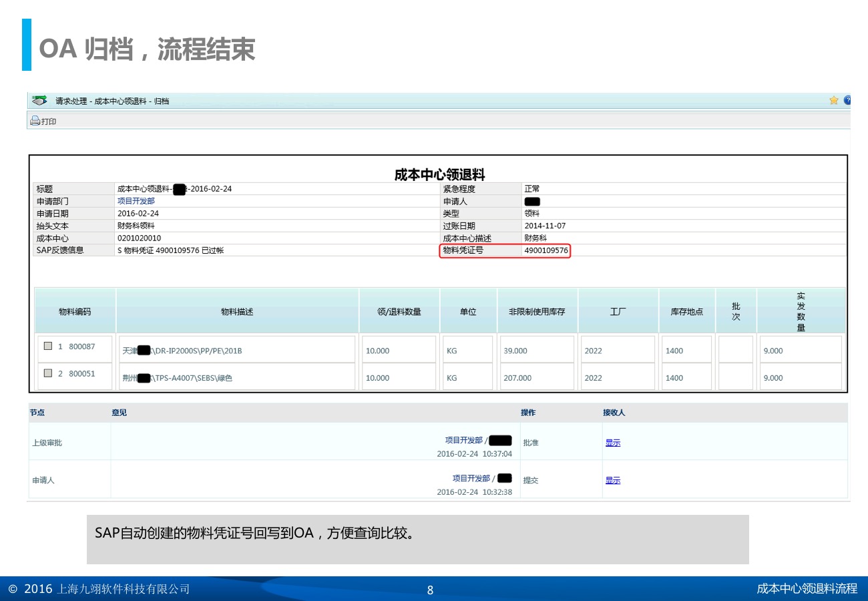Tick the checkbox for material row 800087
Screen dimensions: 868x601
(x=47, y=347)
